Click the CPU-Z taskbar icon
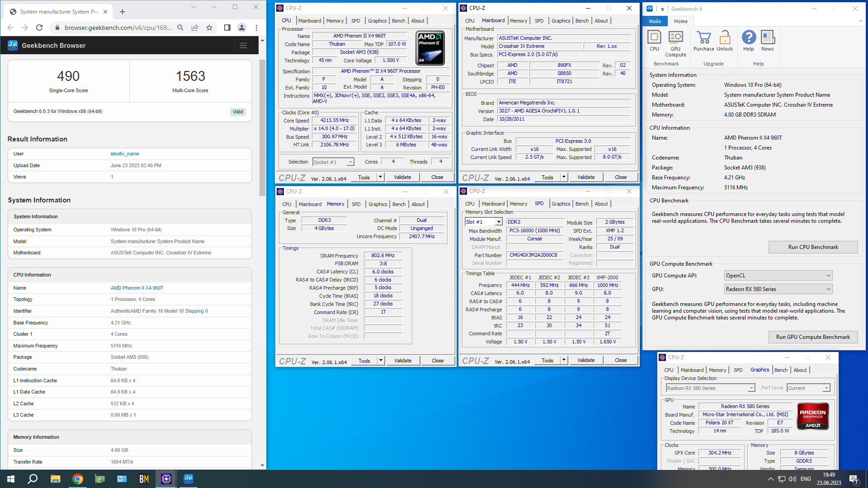This screenshot has width=868, height=488. tap(166, 479)
